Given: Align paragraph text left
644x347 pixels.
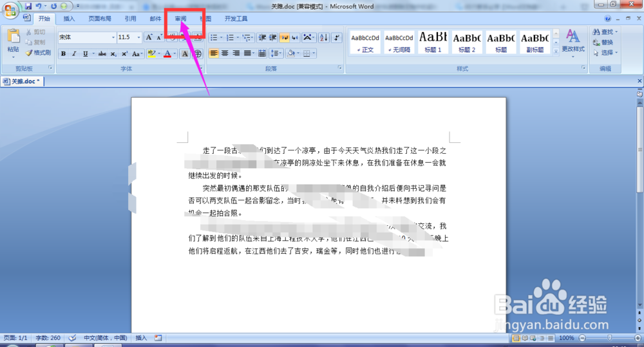Looking at the screenshot, I should tap(214, 53).
